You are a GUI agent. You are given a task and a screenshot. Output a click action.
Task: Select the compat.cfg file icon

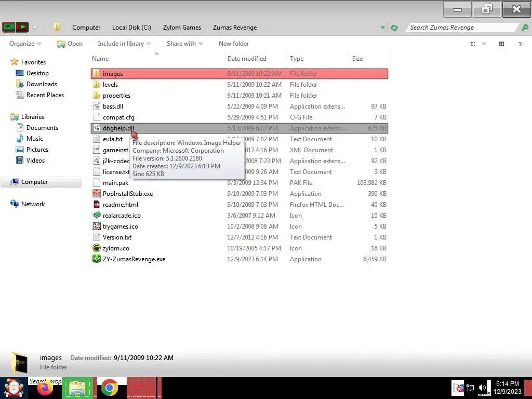click(x=97, y=117)
